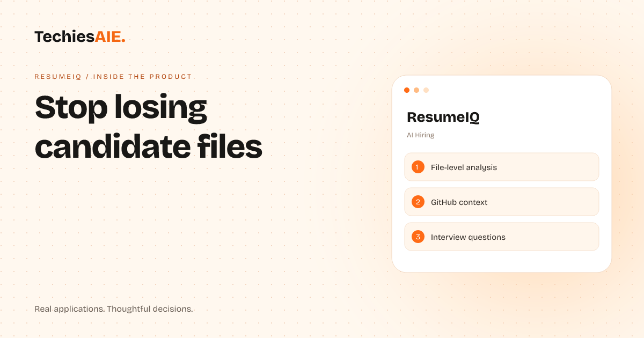This screenshot has width=644, height=338.
Task: Click the number 1 badge icon
Action: pyautogui.click(x=418, y=167)
